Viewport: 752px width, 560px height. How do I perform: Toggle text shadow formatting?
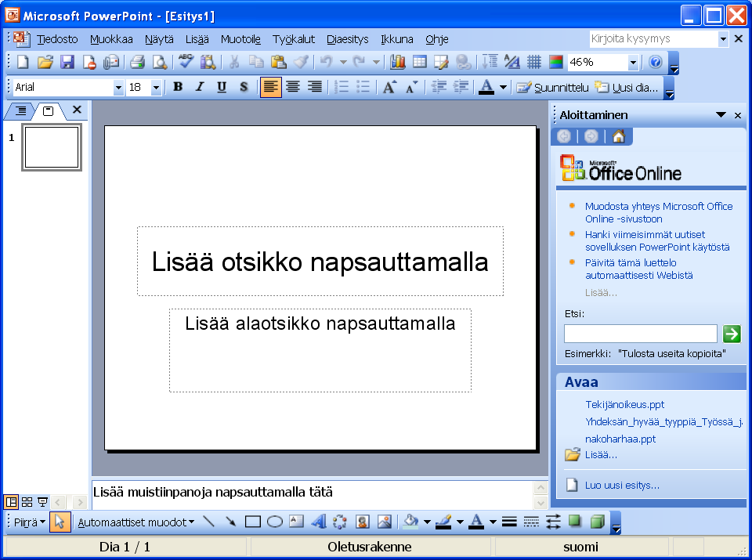[x=244, y=87]
